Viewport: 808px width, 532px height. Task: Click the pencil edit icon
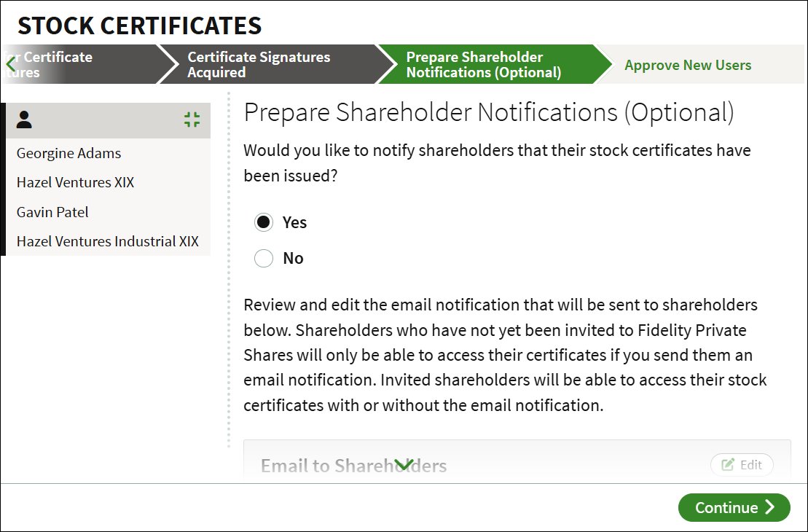pos(728,464)
